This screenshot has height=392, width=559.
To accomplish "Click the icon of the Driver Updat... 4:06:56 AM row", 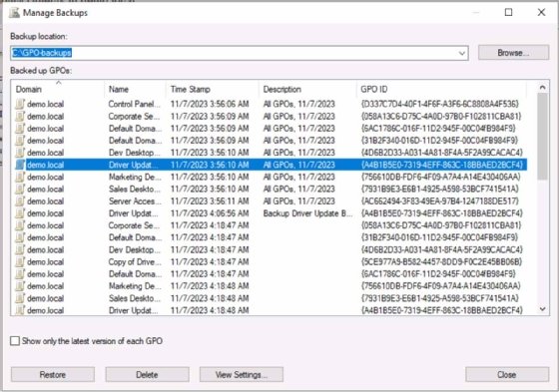I will (x=20, y=213).
